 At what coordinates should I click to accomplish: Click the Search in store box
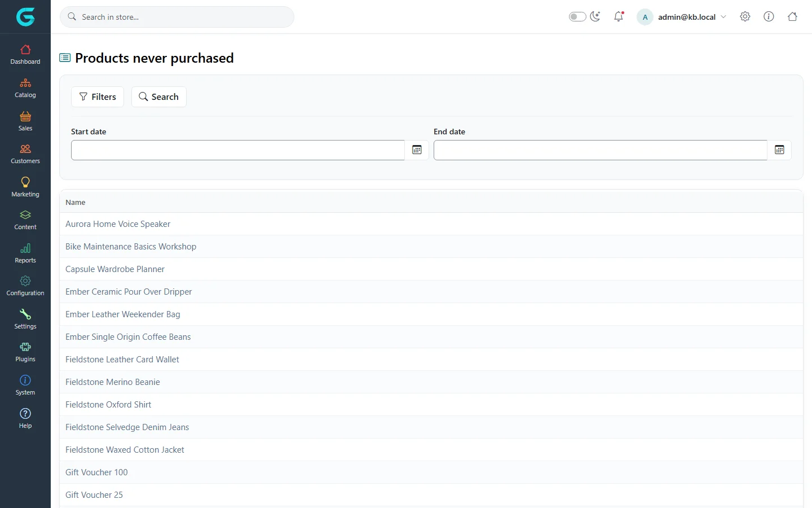177,17
